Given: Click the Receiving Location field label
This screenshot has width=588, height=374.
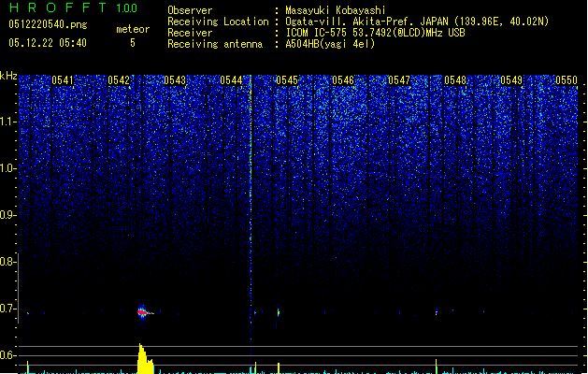Looking at the screenshot, I should coord(218,22).
